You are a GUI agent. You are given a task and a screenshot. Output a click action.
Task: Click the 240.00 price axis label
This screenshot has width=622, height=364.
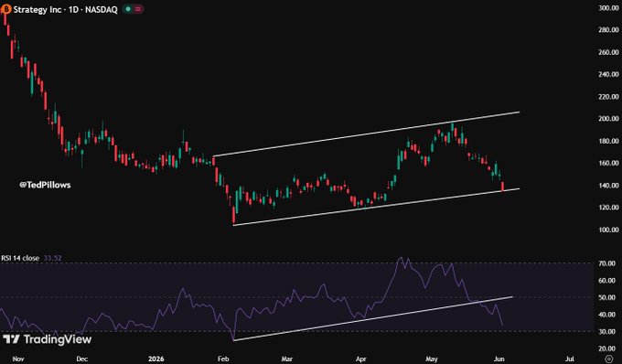coord(608,74)
